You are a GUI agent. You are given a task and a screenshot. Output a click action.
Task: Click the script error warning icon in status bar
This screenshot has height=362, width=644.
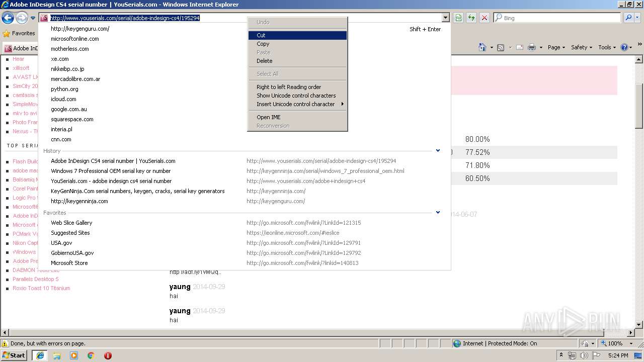coord(5,343)
